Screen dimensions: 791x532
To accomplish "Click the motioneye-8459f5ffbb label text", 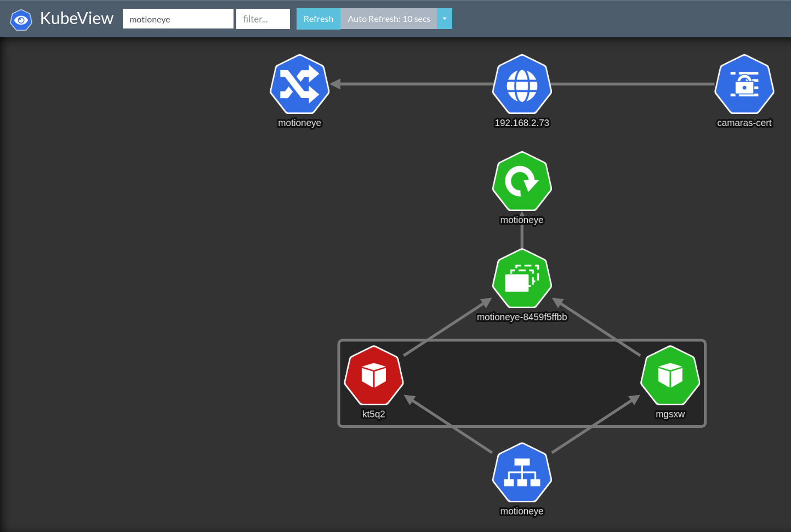I will (x=522, y=317).
